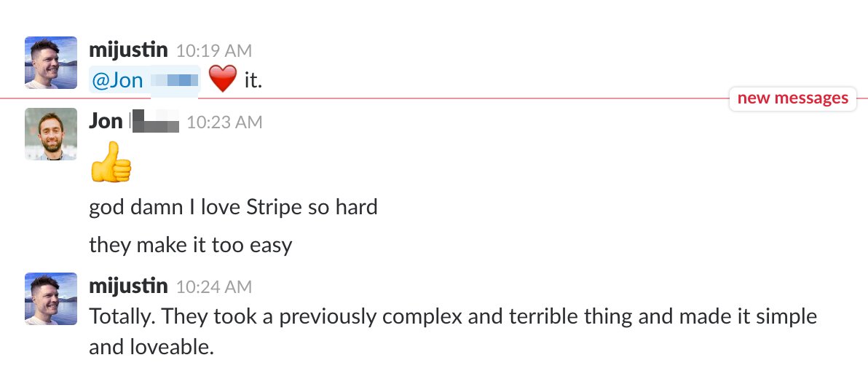Open Jon's profile picture

click(x=51, y=134)
